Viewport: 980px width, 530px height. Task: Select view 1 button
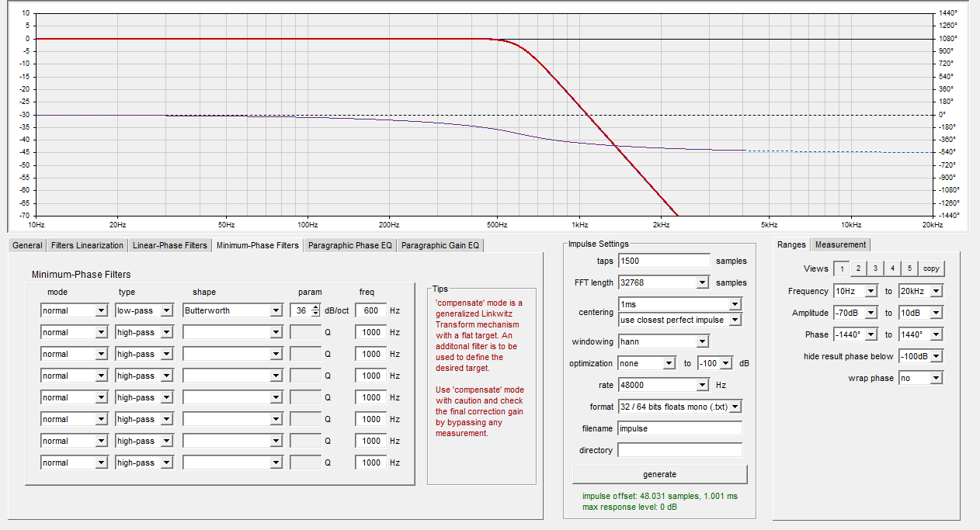[841, 268]
